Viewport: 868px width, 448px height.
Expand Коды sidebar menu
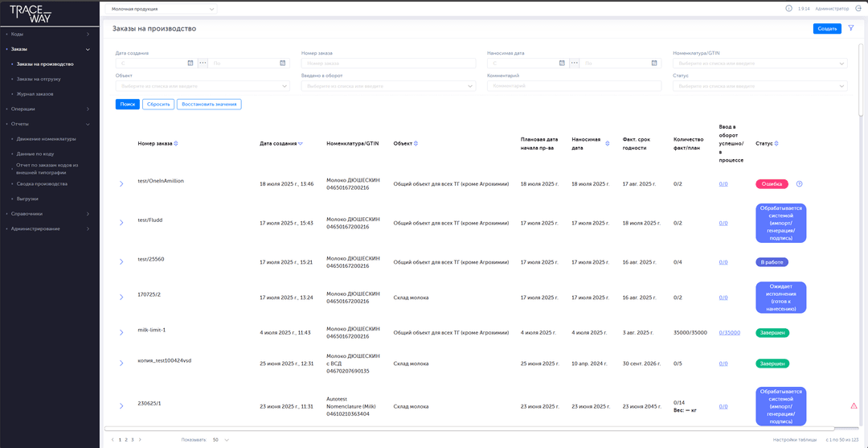pyautogui.click(x=50, y=35)
